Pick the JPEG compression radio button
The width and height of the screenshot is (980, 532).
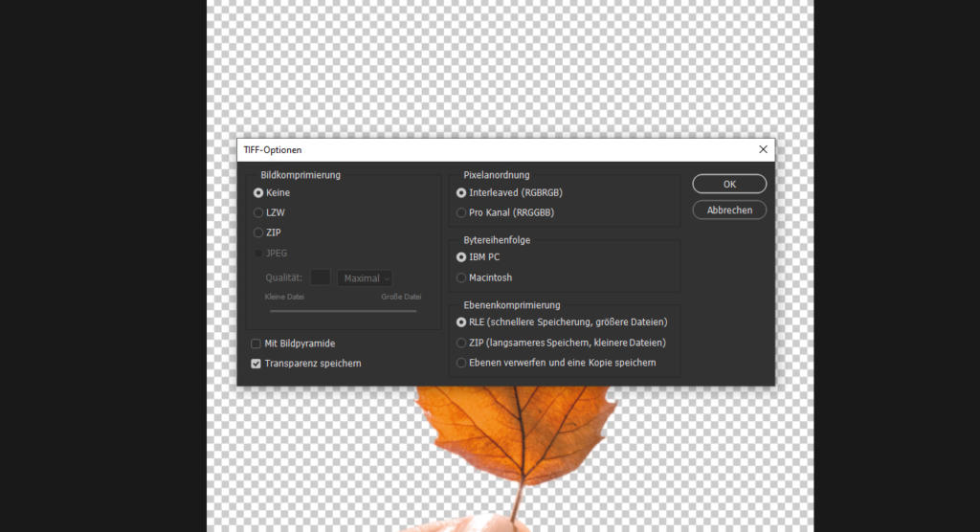(x=258, y=254)
